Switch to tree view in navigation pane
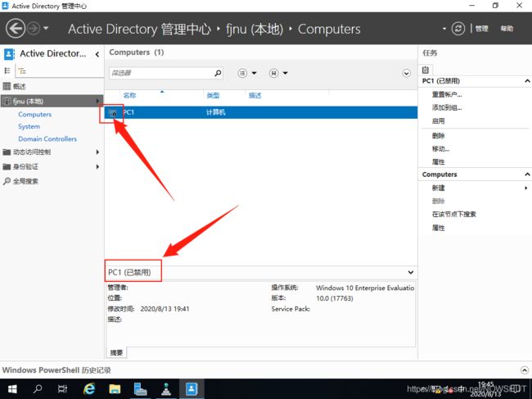The image size is (532, 399). point(22,70)
